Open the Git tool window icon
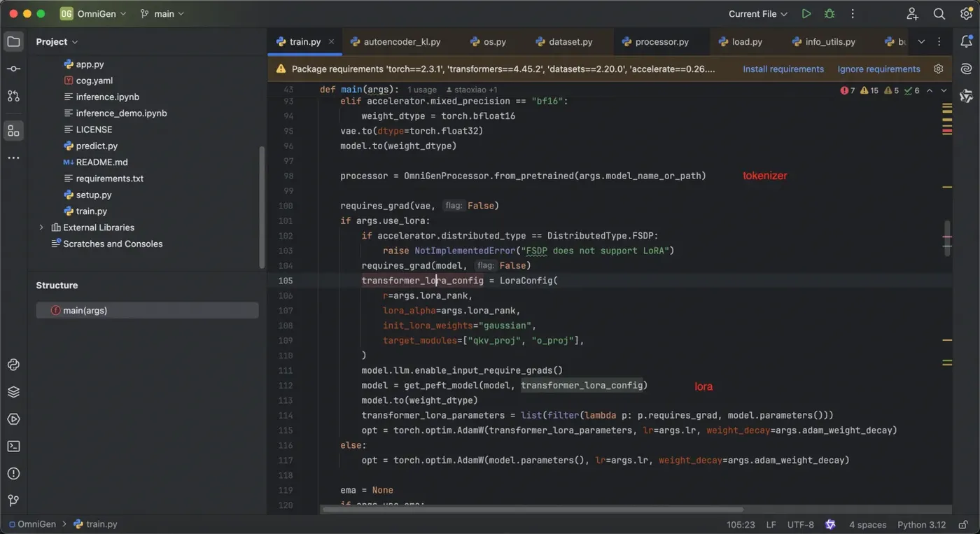This screenshot has height=534, width=980. point(13,500)
